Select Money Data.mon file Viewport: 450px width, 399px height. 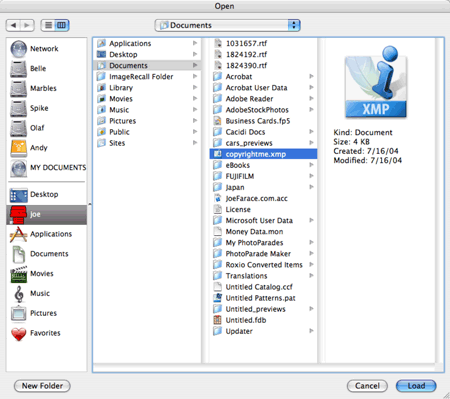pos(263,231)
